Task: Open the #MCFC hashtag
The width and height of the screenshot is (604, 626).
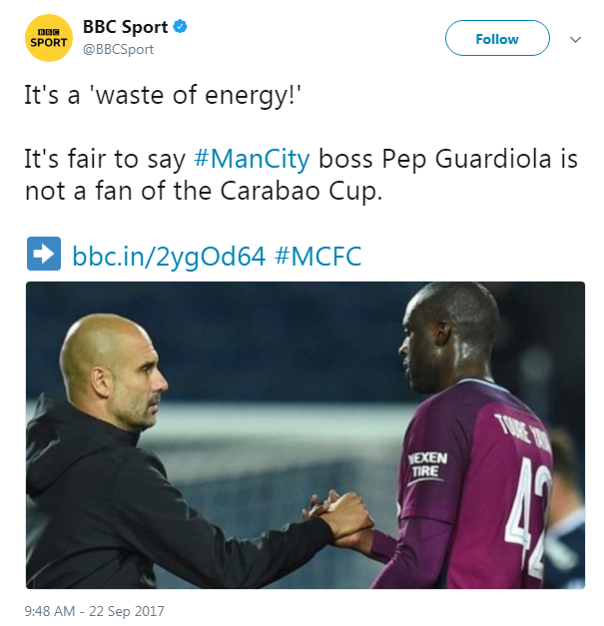Action: [318, 256]
